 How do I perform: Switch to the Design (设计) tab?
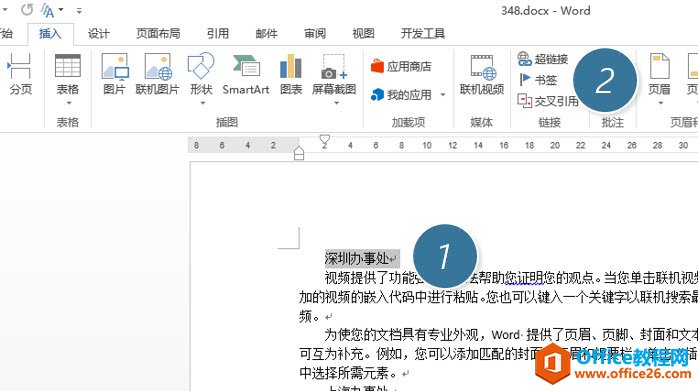tap(99, 33)
